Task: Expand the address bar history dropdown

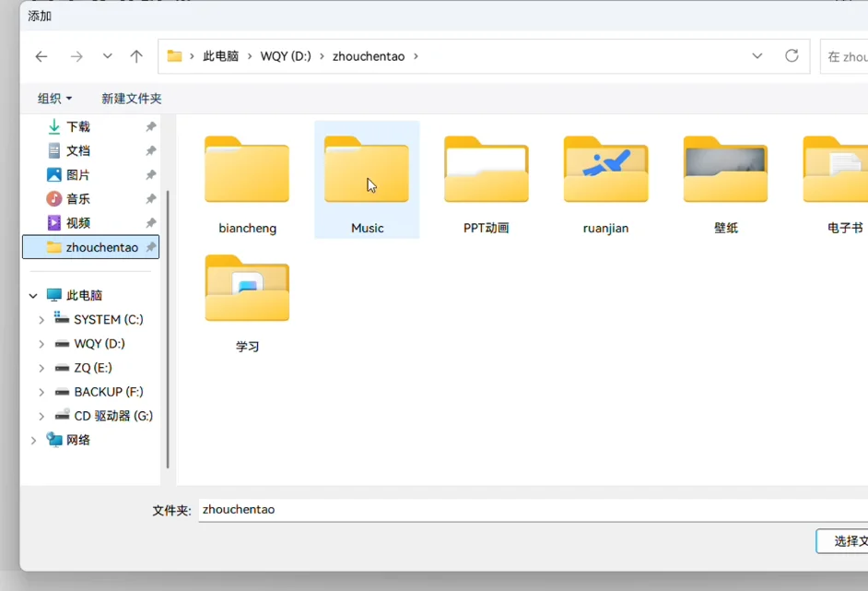Action: tap(757, 56)
